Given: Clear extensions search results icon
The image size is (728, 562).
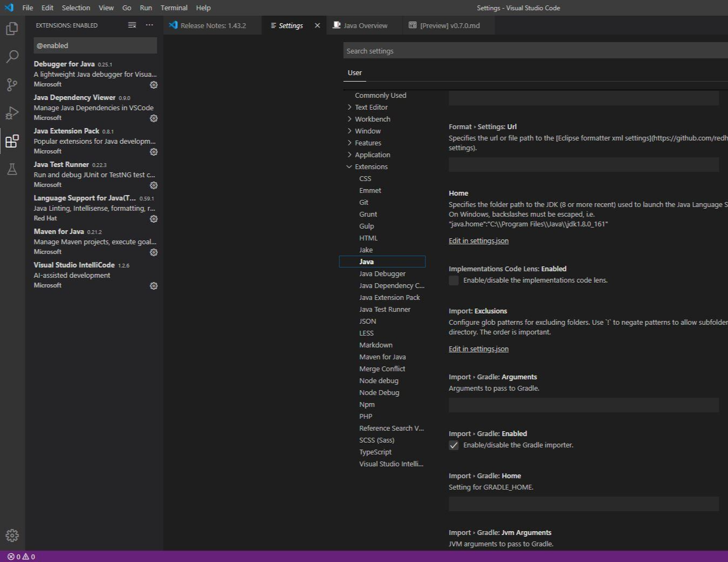Looking at the screenshot, I should tap(132, 25).
